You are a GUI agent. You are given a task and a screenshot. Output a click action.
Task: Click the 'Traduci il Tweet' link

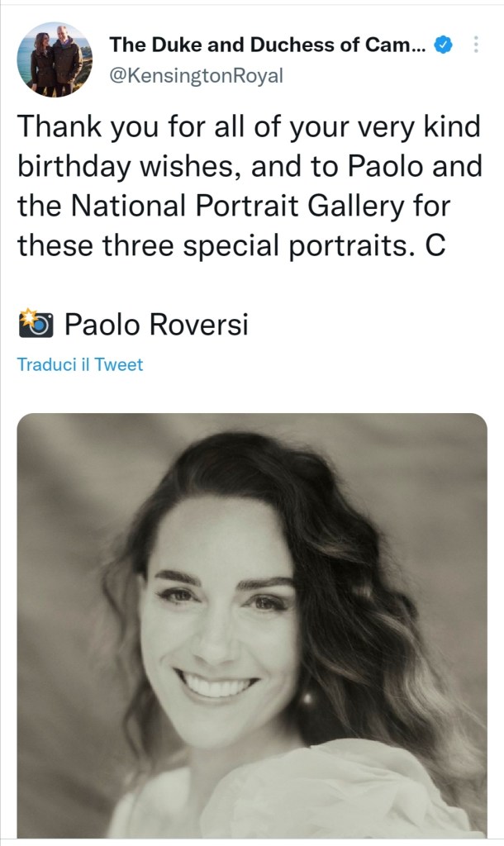[x=80, y=364]
